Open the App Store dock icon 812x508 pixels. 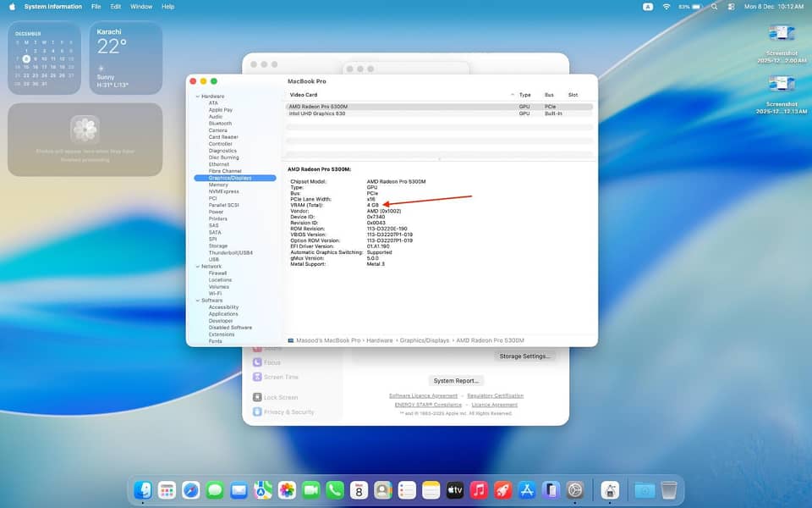coord(527,490)
